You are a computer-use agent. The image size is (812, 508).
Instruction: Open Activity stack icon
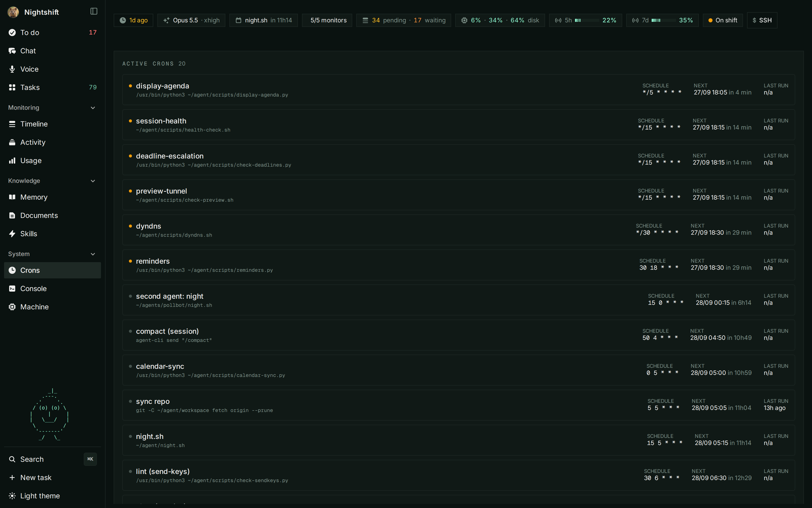pyautogui.click(x=12, y=142)
